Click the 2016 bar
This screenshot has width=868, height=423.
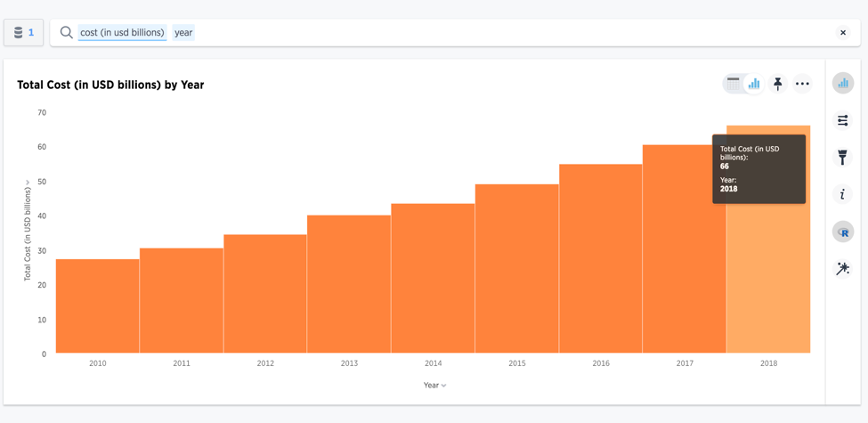tap(601, 258)
